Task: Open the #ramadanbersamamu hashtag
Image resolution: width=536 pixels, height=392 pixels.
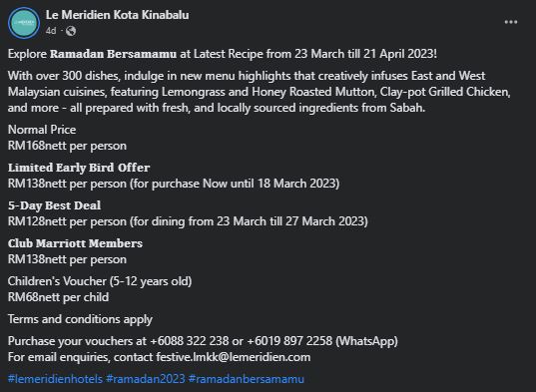Action: [x=247, y=379]
